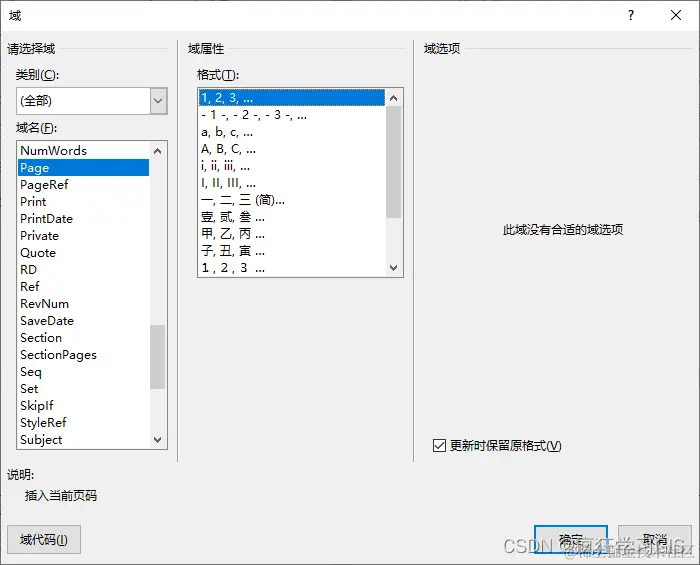Viewport: 700px width, 565px height.
Task: Select PrintDate field name
Action: click(x=83, y=219)
